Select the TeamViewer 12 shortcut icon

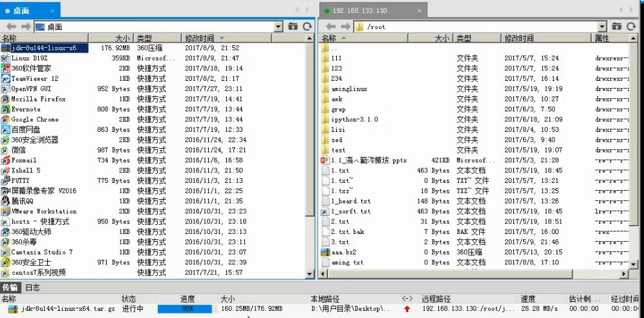(5, 78)
